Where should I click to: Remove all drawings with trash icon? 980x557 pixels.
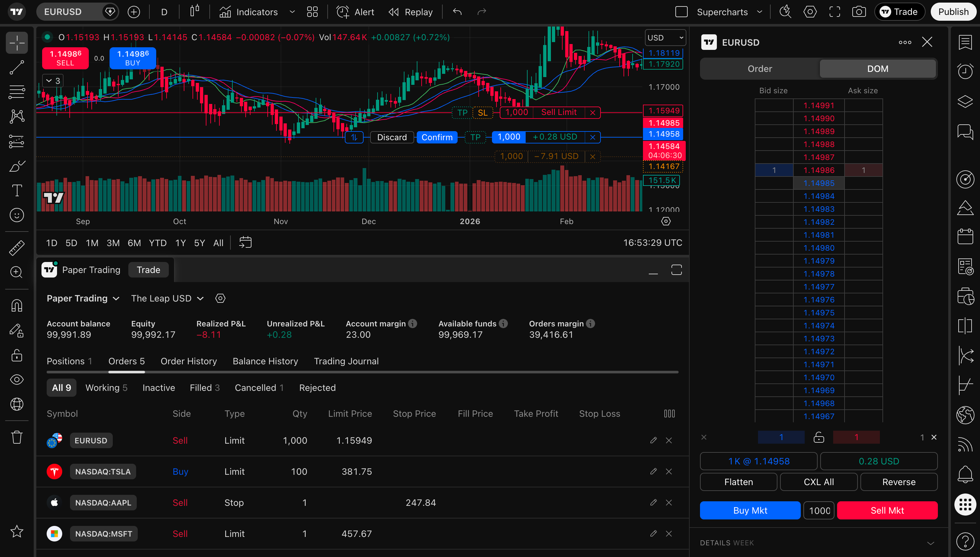[17, 437]
